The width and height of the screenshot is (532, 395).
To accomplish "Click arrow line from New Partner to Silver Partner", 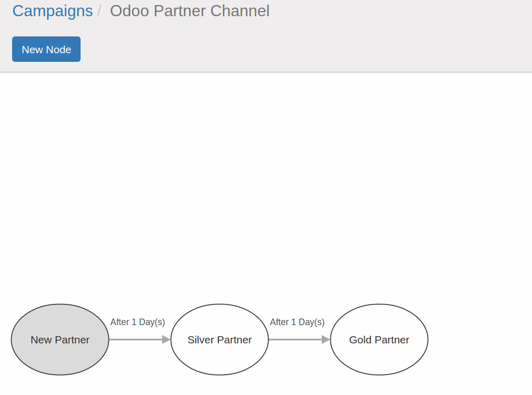I will pyautogui.click(x=135, y=339).
